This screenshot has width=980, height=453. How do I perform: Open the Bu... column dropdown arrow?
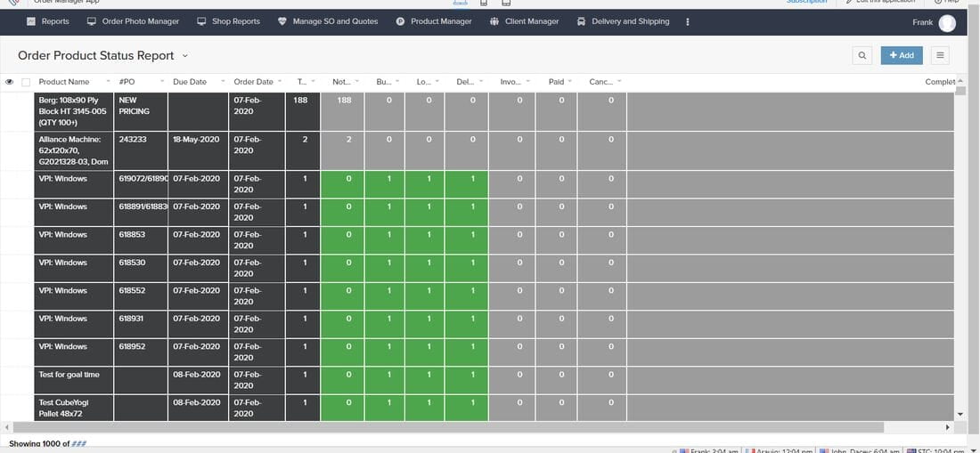coord(398,82)
